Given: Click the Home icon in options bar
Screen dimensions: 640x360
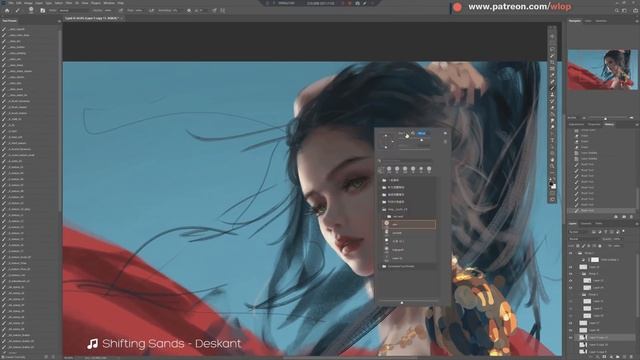Looking at the screenshot, I should pyautogui.click(x=7, y=10).
